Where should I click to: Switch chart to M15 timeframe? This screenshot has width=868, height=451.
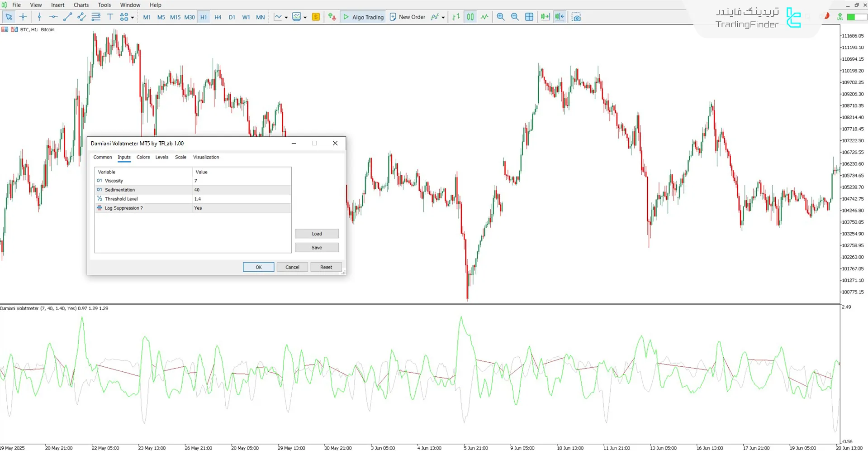coord(175,17)
